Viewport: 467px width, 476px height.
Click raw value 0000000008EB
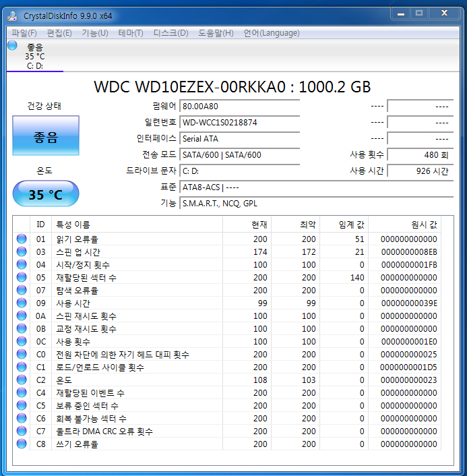click(409, 252)
